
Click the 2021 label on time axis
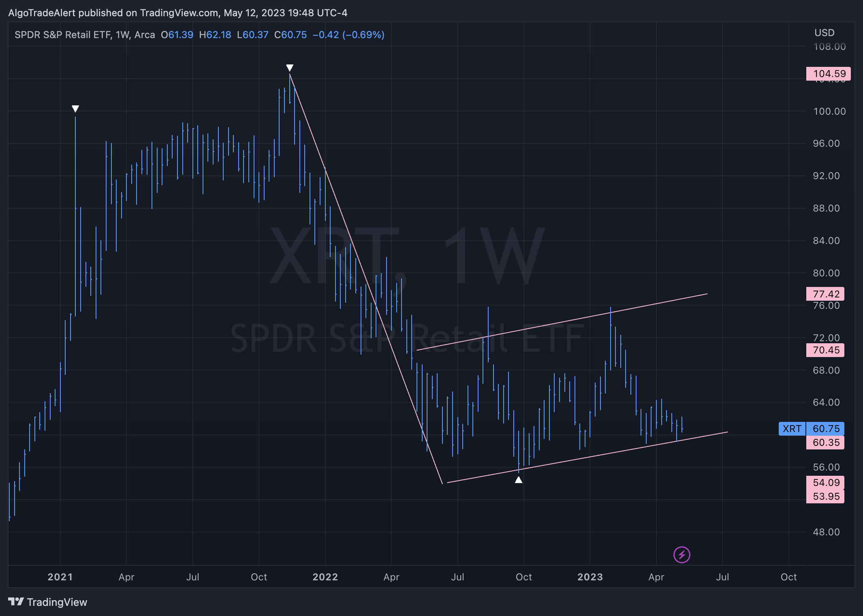(x=60, y=577)
